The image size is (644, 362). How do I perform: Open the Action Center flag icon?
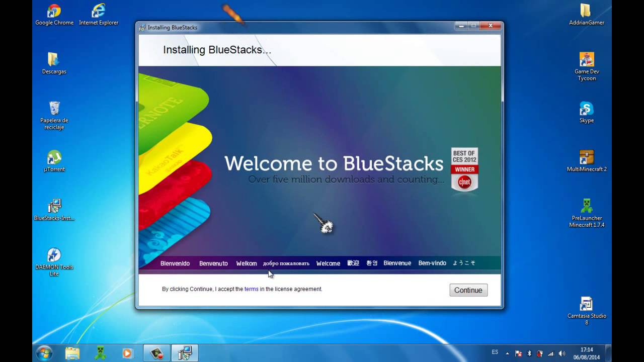tap(518, 353)
